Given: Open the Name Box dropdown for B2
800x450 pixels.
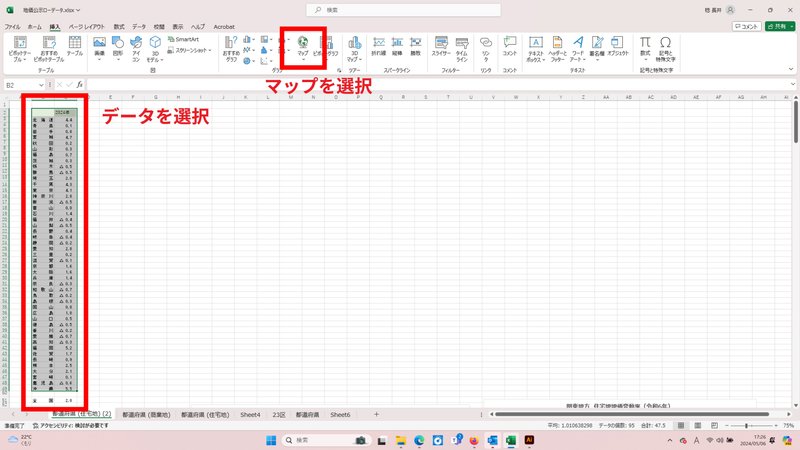Looking at the screenshot, I should click(41, 85).
